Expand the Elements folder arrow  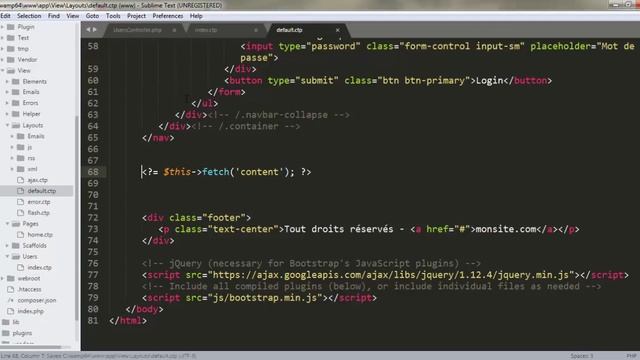(x=7, y=82)
